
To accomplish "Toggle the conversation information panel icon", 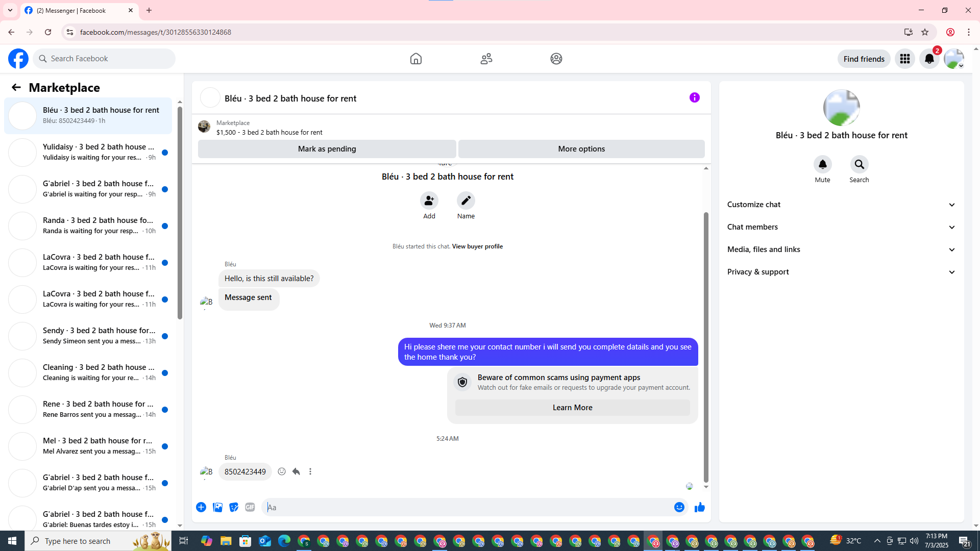I will [694, 97].
